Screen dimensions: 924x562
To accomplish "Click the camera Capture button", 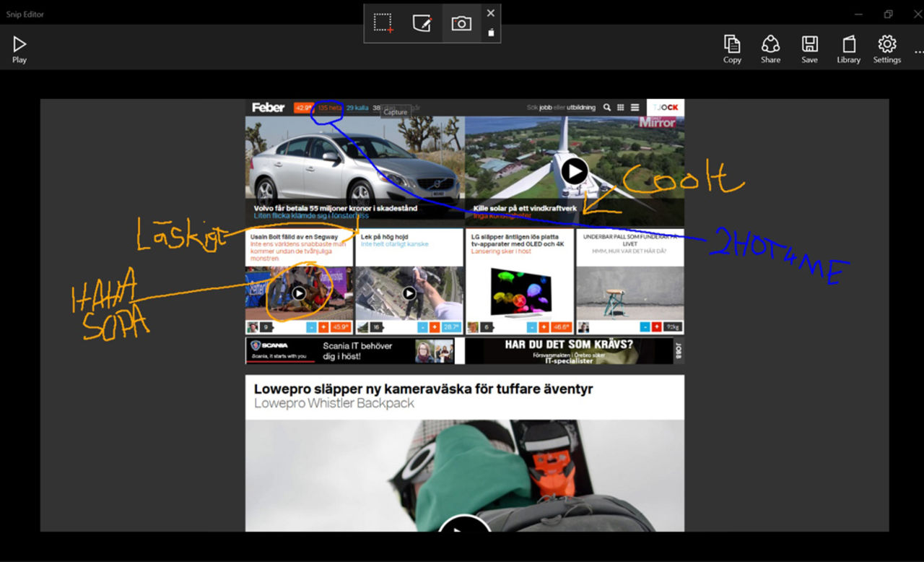I will [461, 23].
